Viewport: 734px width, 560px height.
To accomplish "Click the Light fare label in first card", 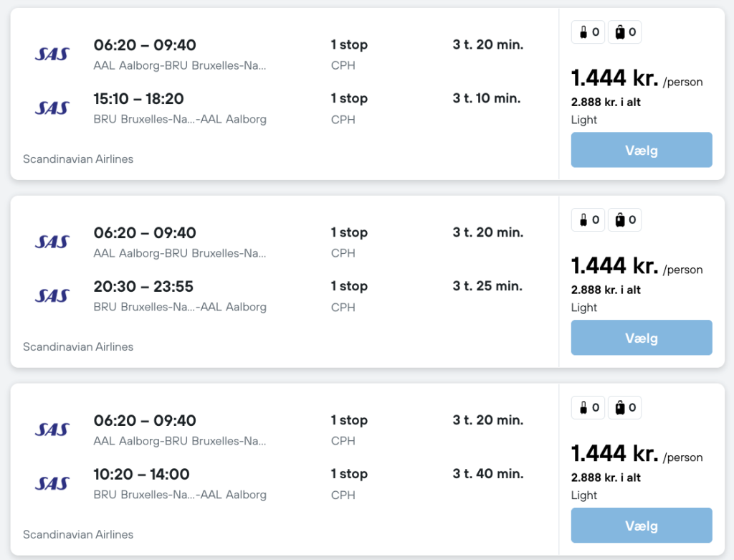I will coord(584,120).
